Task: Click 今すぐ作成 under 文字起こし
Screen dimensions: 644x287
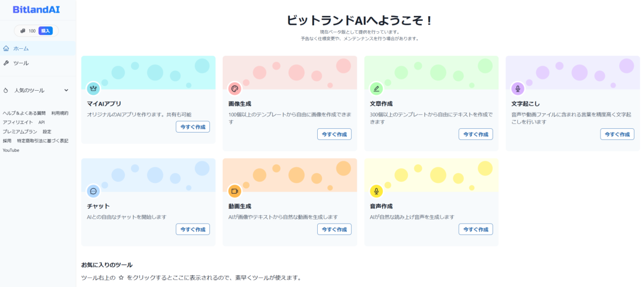Action: click(x=617, y=134)
